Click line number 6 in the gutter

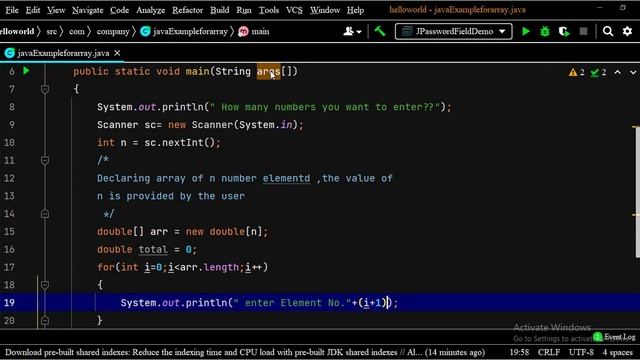[11, 71]
